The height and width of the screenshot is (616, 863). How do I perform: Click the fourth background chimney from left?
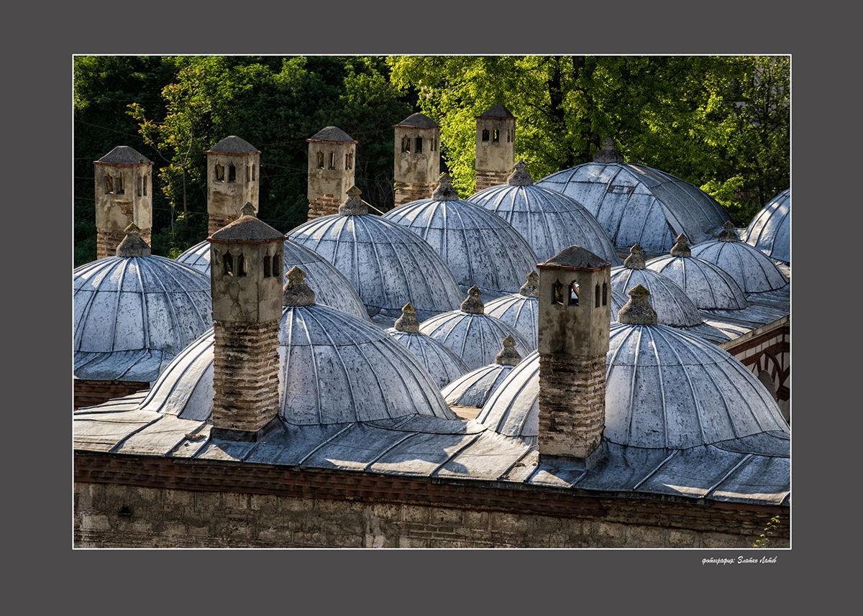416,157
